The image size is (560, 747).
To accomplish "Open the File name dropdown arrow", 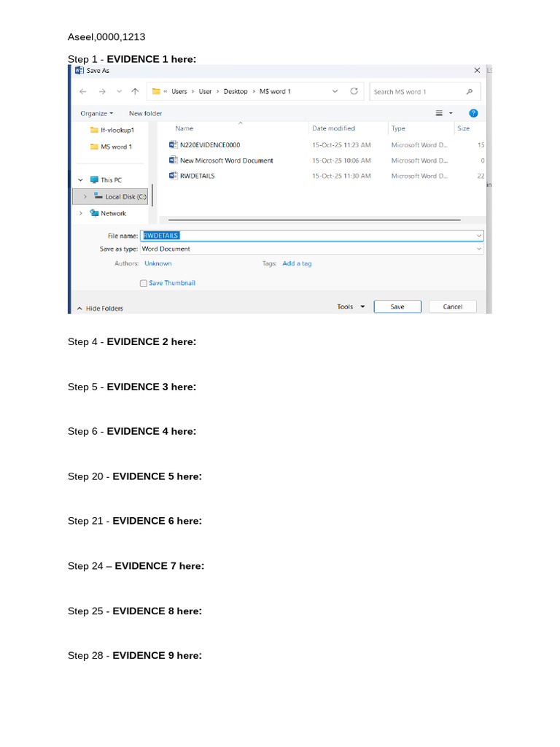I will click(x=479, y=236).
